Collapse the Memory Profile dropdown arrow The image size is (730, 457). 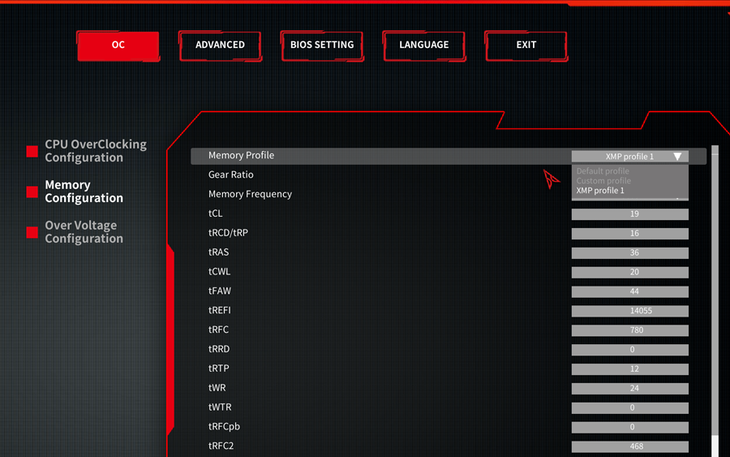click(677, 156)
